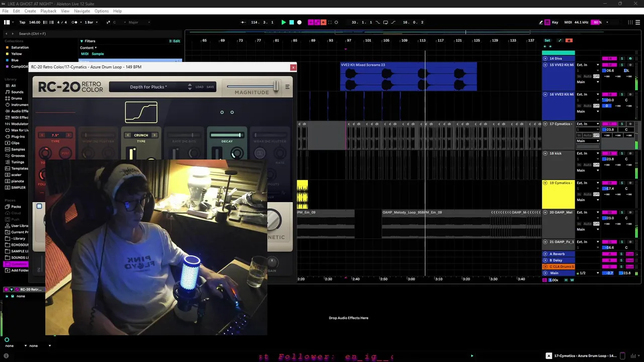Click the Follow playback arrow icon
644x362 pixels.
[x=243, y=22]
